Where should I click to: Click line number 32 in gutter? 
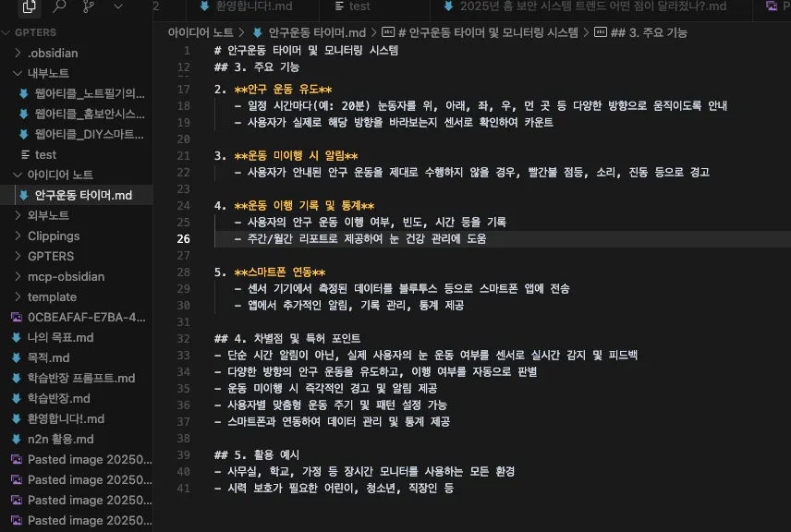184,338
